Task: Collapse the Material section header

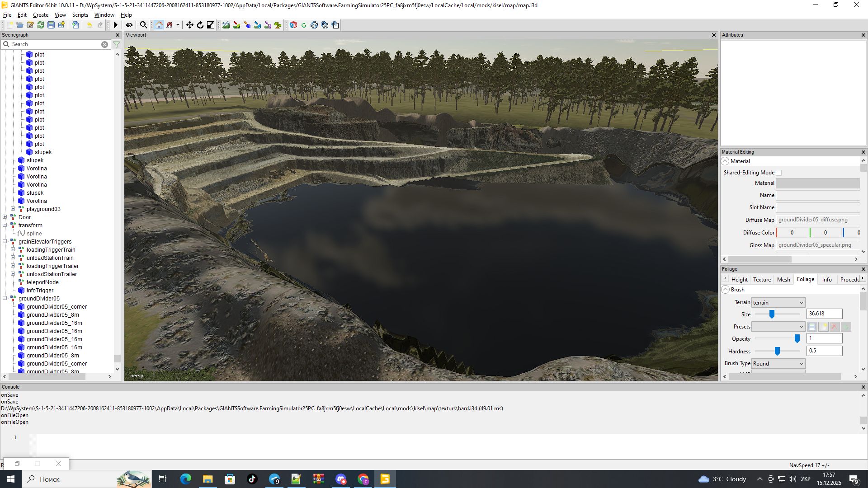Action: tap(726, 161)
